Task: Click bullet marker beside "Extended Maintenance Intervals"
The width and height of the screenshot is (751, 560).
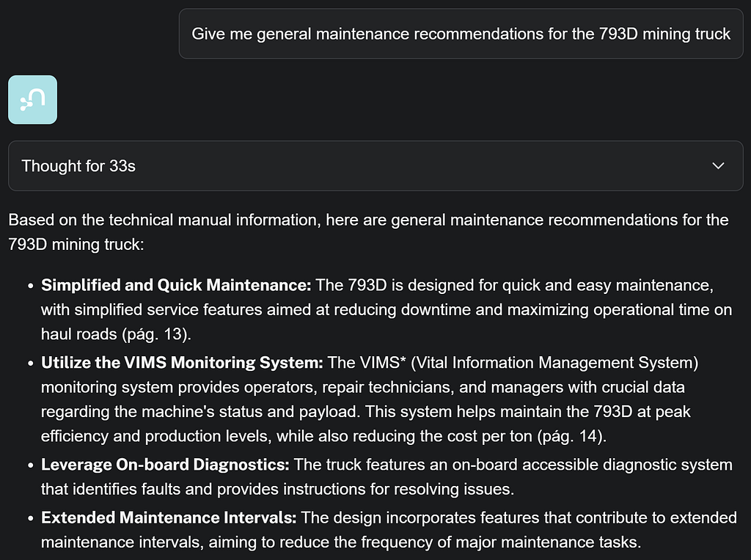Action: pos(30,518)
